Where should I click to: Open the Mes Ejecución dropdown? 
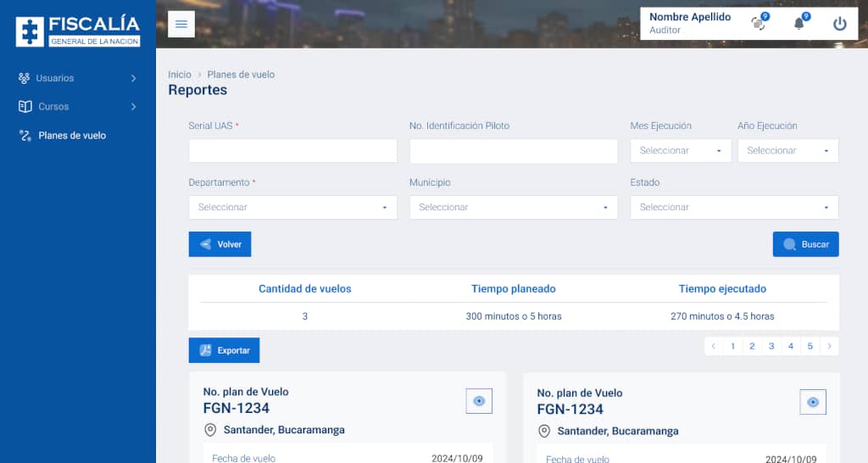pos(681,151)
